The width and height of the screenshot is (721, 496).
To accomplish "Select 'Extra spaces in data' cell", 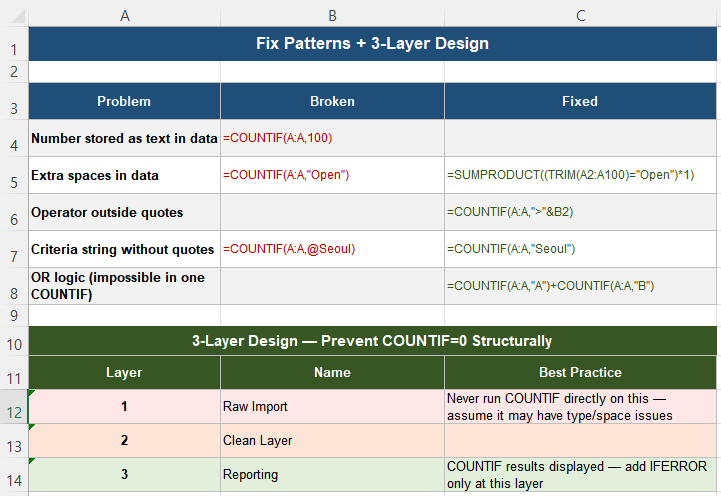I will 125,175.
